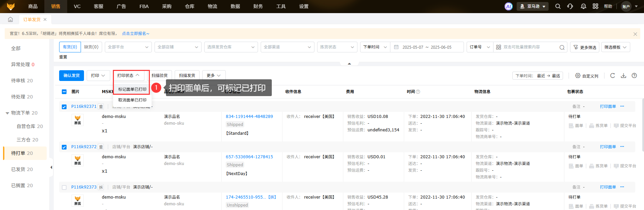The width and height of the screenshot is (644, 210).
Task: Click the 更多筛选 button
Action: point(585,47)
